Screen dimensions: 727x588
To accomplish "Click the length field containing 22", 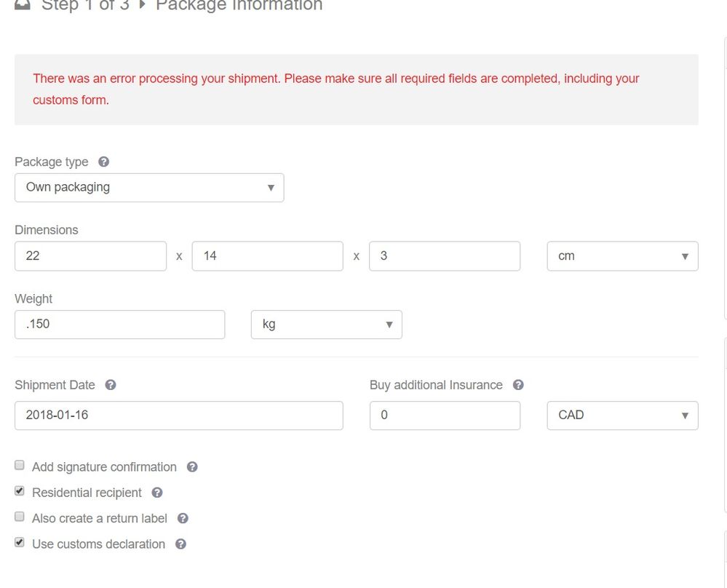I will 90,256.
